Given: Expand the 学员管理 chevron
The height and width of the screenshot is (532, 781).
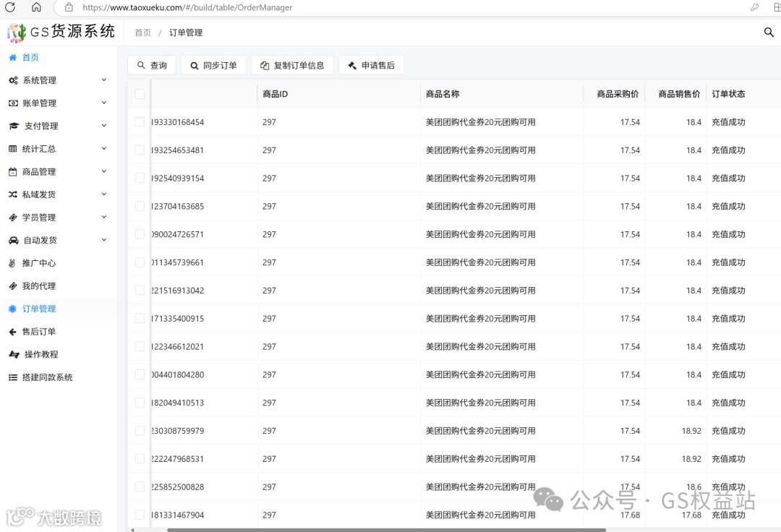Looking at the screenshot, I should tap(104, 217).
